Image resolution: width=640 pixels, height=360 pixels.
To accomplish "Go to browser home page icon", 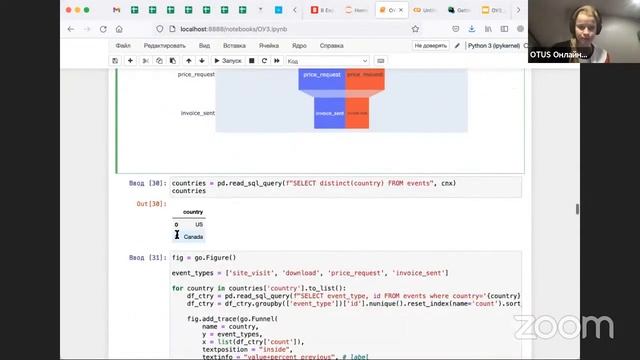I will pos(119,29).
